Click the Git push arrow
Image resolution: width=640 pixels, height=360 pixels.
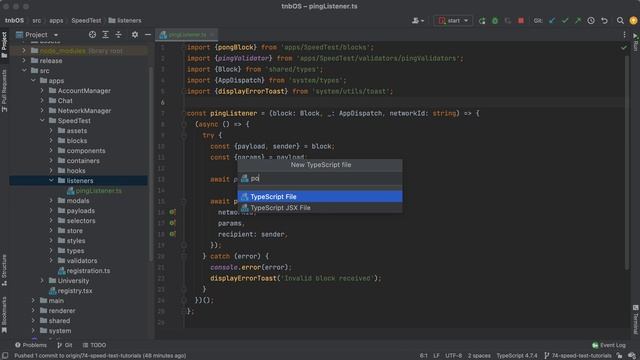pyautogui.click(x=578, y=20)
